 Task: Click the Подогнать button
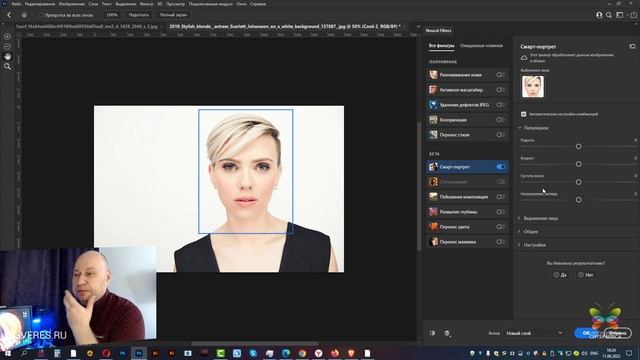(139, 15)
